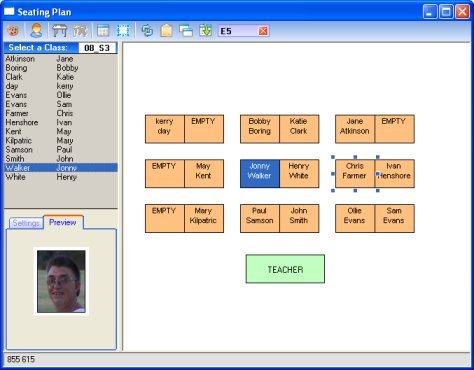Click the green down-arrow import icon
The image size is (474, 370).
206,31
